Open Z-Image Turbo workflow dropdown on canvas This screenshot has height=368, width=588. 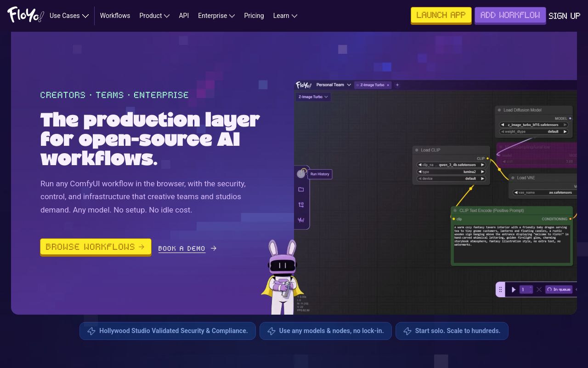313,97
